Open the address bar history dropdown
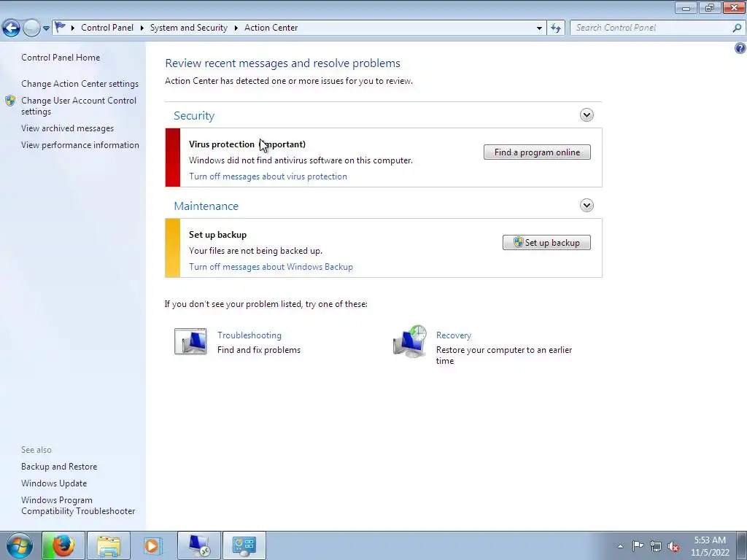 pos(539,28)
